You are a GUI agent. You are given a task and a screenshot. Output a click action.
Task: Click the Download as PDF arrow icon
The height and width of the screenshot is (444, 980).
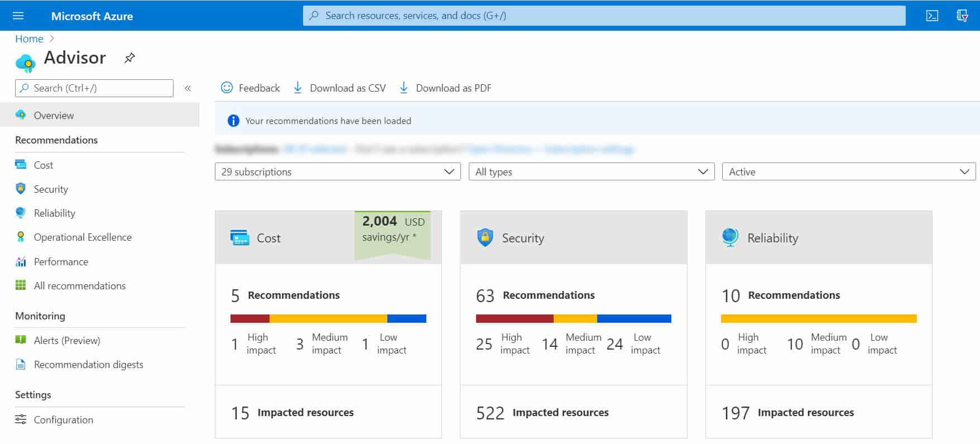(404, 88)
